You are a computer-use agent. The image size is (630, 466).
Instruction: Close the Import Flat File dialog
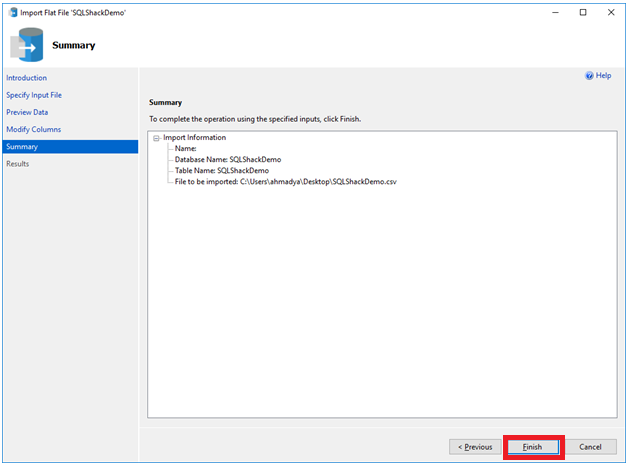[611, 13]
